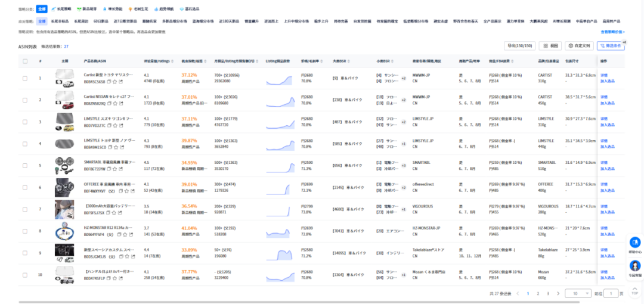Check the row 2 Cartist NISSAN checkbox

(x=25, y=100)
